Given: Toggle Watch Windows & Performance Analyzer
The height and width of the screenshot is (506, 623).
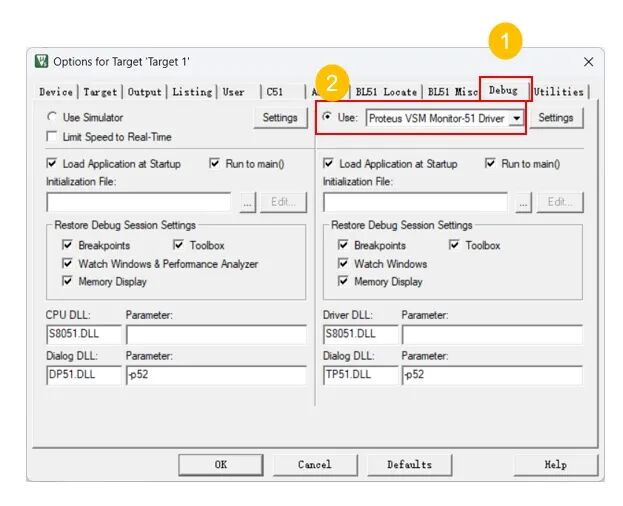Looking at the screenshot, I should (68, 263).
